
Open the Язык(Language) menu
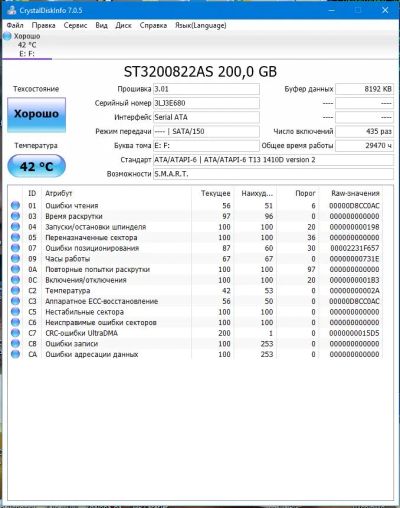pyautogui.click(x=201, y=25)
